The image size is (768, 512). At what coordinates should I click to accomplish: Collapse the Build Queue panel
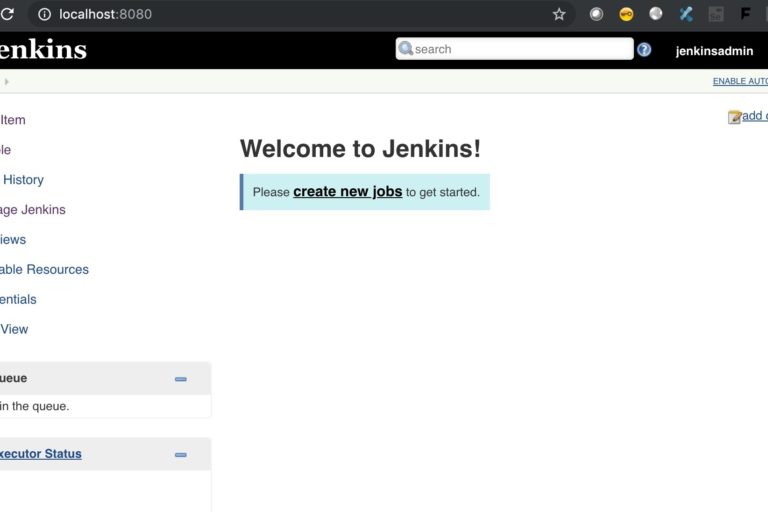coord(181,379)
